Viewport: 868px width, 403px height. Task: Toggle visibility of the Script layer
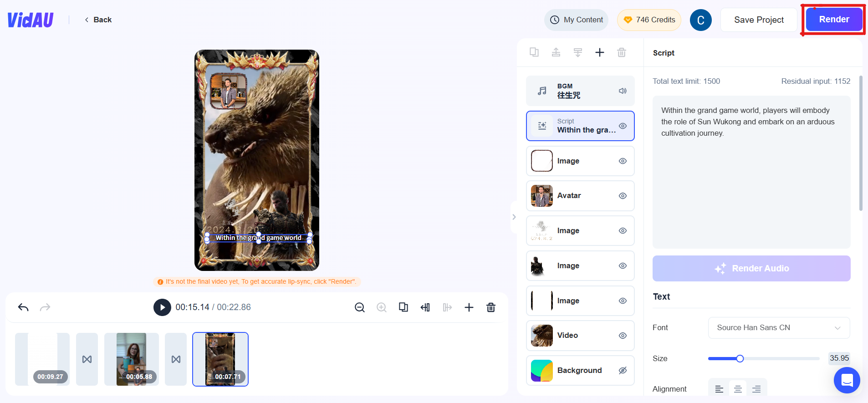[x=623, y=126]
